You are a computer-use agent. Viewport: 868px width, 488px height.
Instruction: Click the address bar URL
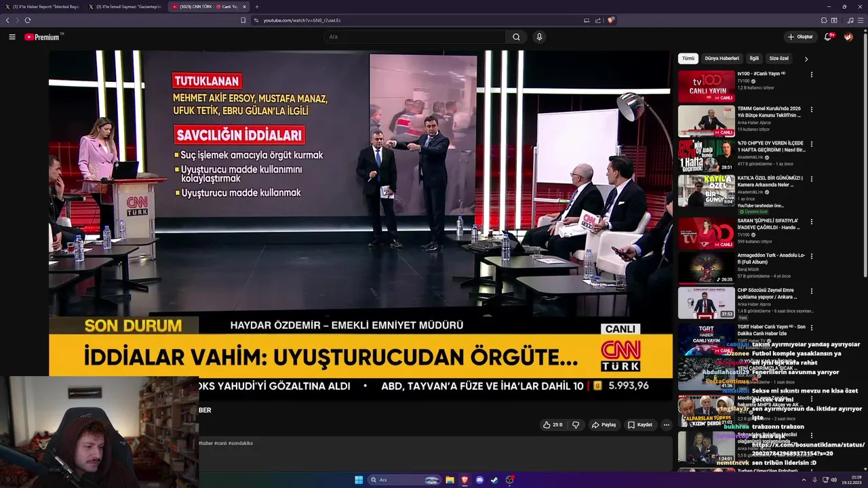(302, 20)
